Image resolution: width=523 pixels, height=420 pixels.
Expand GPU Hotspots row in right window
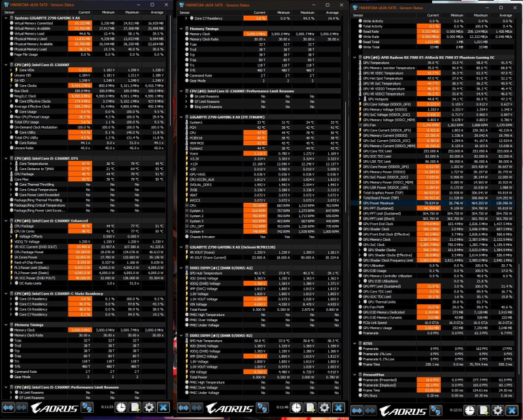tap(360, 99)
